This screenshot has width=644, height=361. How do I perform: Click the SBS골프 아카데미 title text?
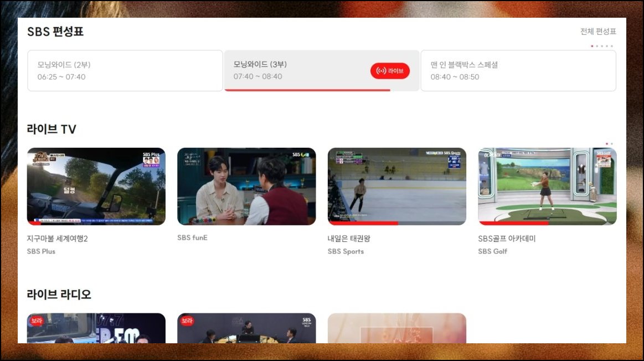pos(507,239)
